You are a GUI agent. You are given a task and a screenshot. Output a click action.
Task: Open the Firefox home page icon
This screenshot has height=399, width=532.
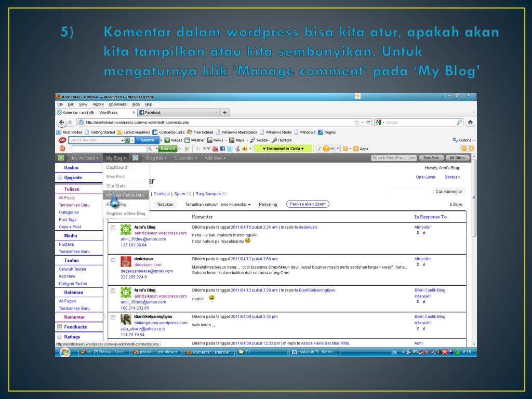[470, 123]
